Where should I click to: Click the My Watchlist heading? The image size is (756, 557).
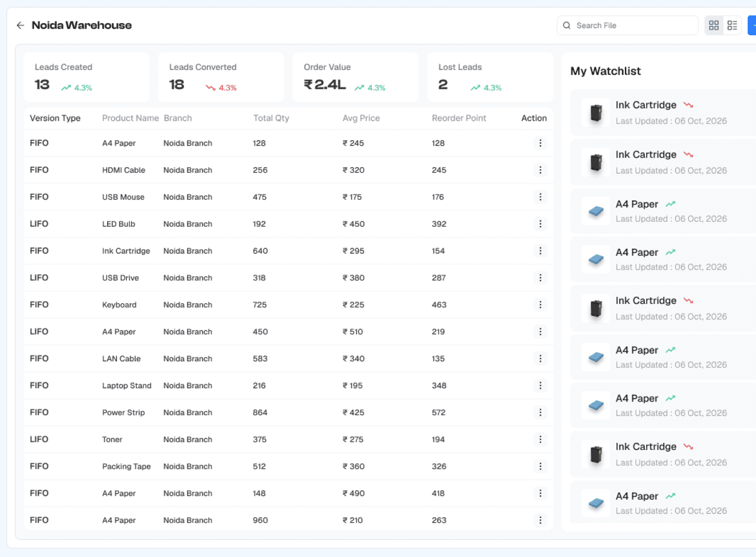(605, 71)
